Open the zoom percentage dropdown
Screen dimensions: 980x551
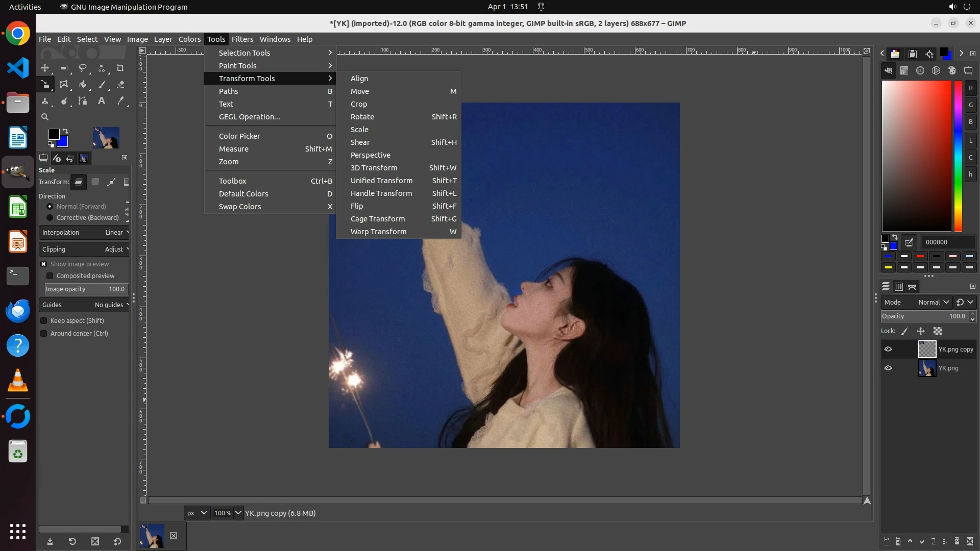tap(238, 513)
